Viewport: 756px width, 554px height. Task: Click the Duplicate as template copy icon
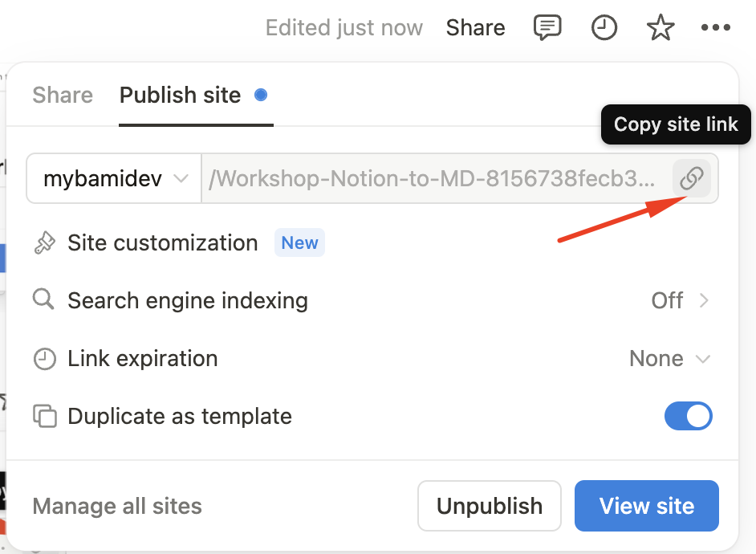click(45, 417)
